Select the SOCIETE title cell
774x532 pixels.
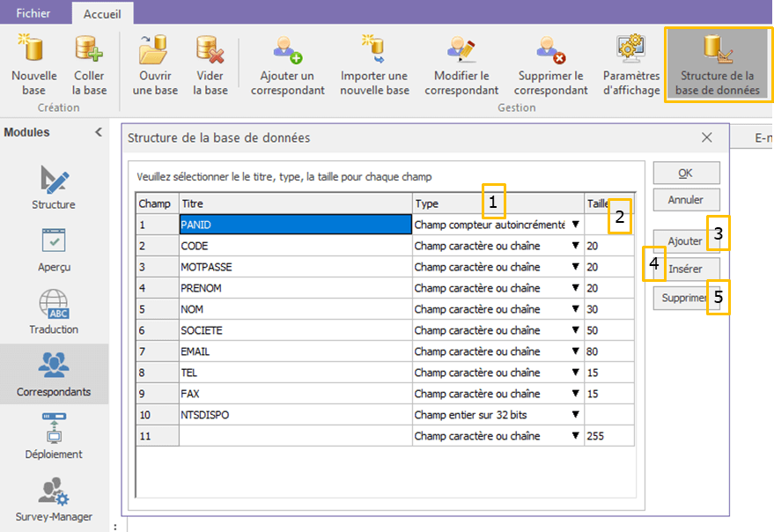click(x=295, y=330)
